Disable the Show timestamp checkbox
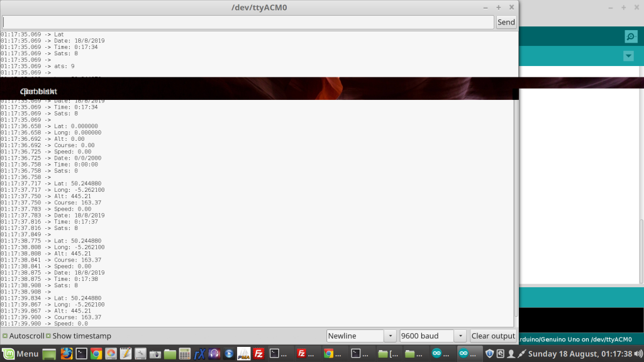 (48, 336)
